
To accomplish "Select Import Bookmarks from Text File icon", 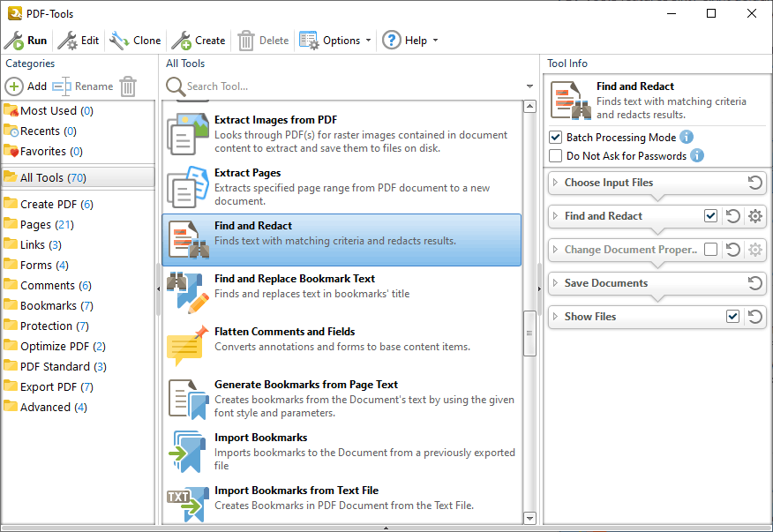I will 188,504.
